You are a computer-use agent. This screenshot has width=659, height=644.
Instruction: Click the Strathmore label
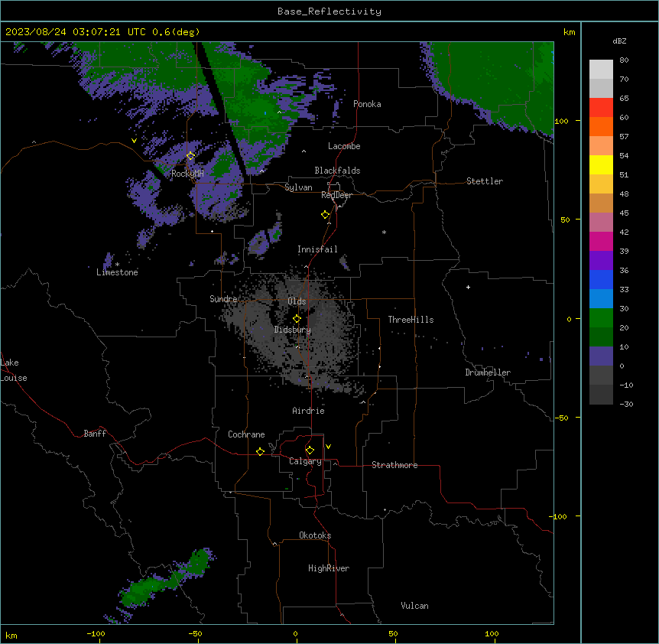point(394,465)
